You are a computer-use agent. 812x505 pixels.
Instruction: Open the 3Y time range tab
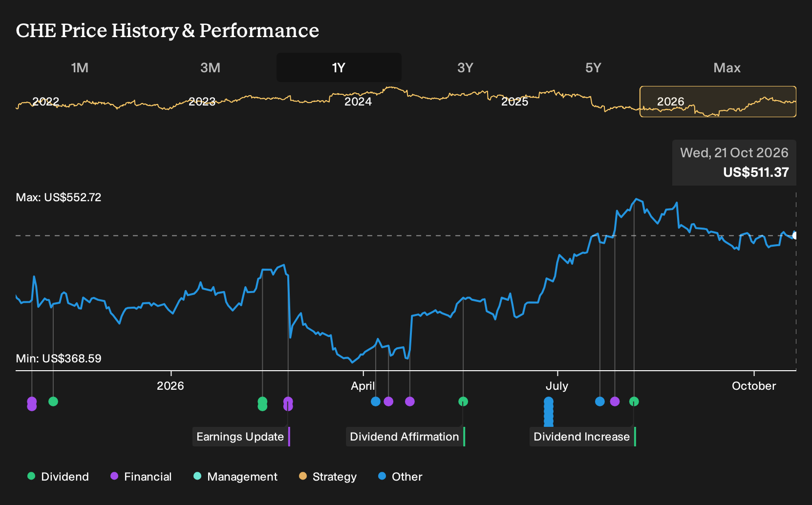[465, 67]
